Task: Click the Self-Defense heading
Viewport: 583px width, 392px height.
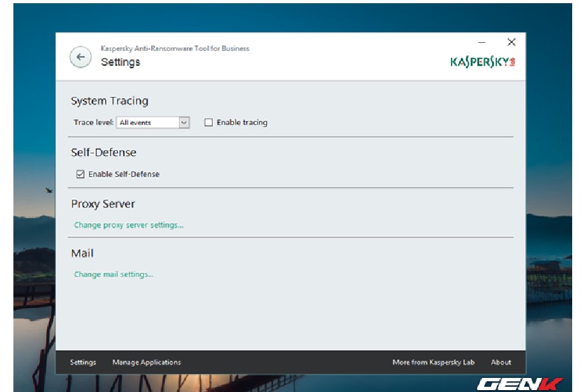Action: pyautogui.click(x=103, y=152)
